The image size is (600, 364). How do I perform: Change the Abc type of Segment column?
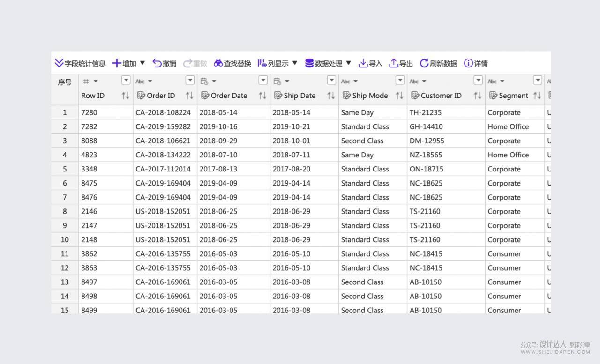pyautogui.click(x=496, y=82)
